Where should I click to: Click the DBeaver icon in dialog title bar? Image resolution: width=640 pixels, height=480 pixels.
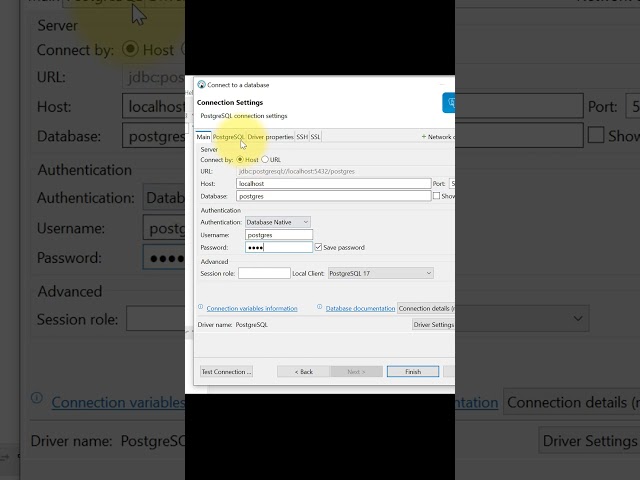click(x=201, y=84)
